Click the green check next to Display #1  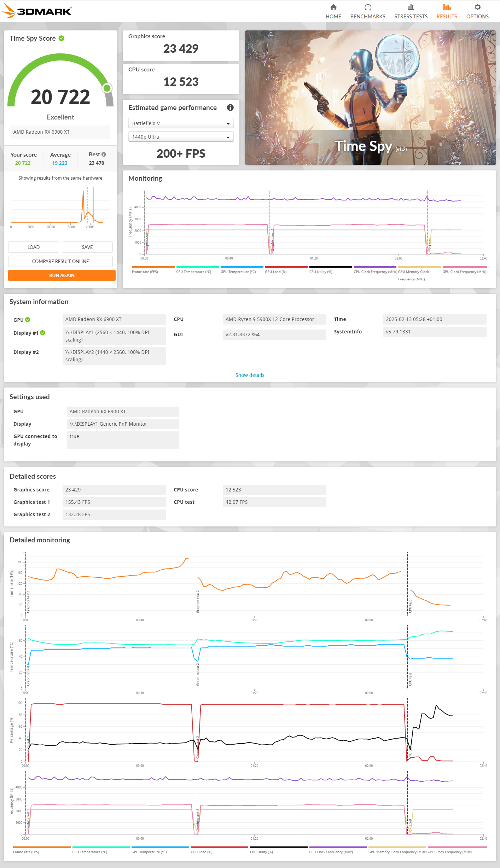[x=42, y=333]
